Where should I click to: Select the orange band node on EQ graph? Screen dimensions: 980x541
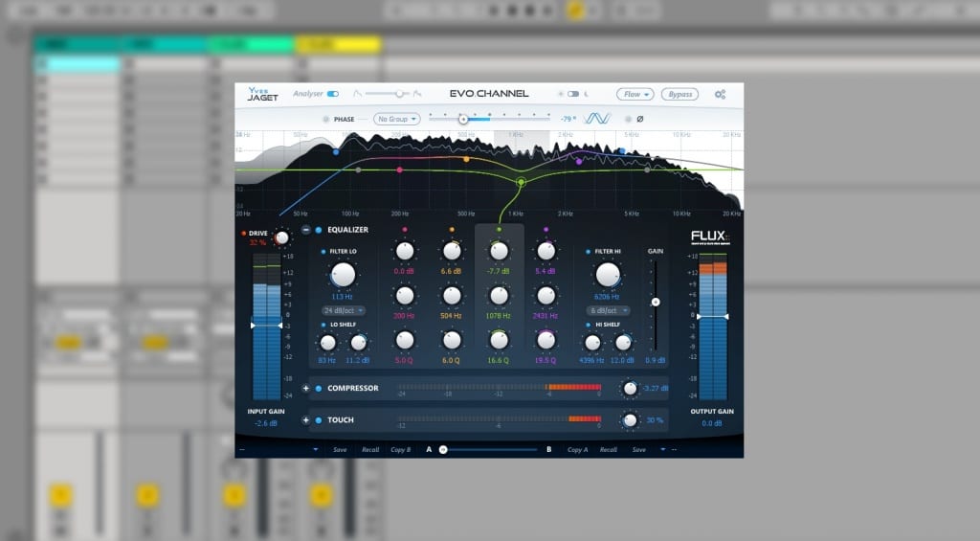pos(466,160)
